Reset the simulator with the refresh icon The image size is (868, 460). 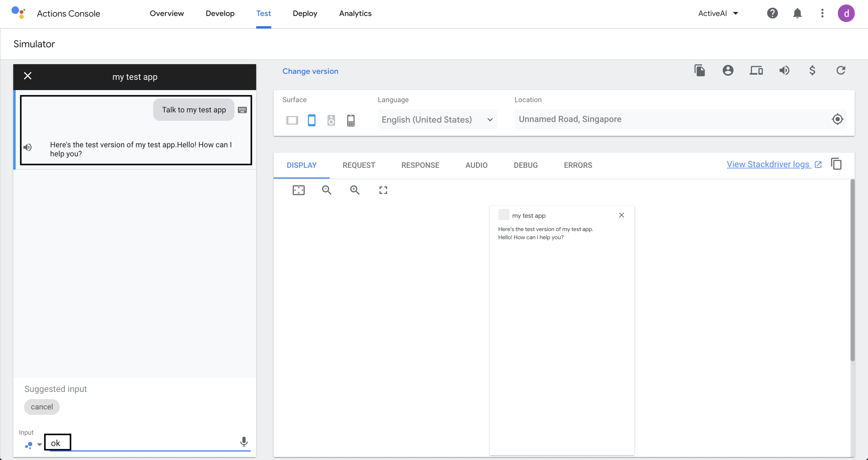point(841,70)
